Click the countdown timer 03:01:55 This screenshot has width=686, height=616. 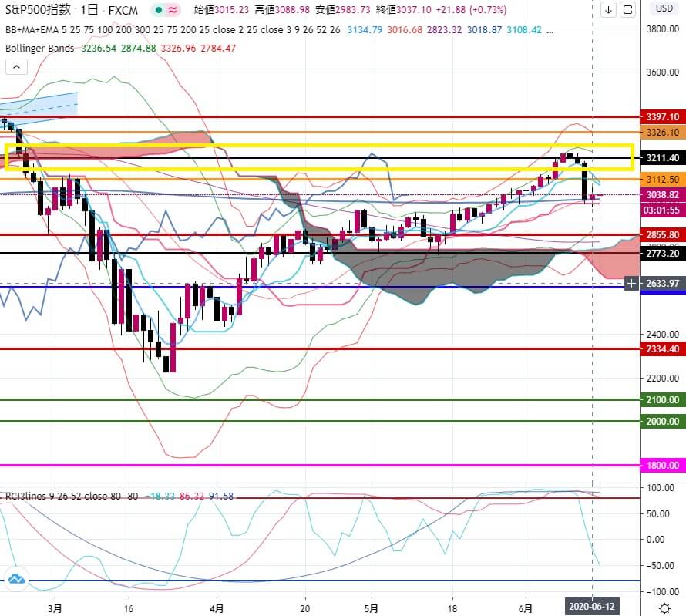[x=663, y=210]
